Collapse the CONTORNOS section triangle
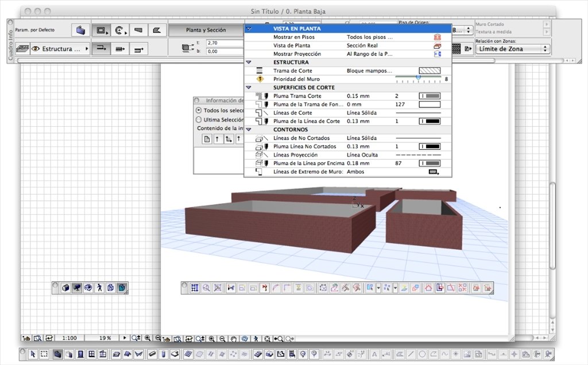 [248, 129]
